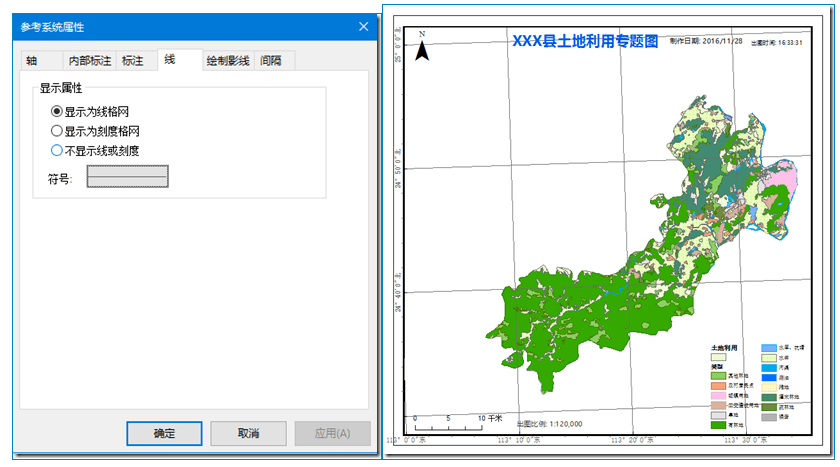
Task: Click the bright blue legend swatch in the right column
Action: pos(771,376)
